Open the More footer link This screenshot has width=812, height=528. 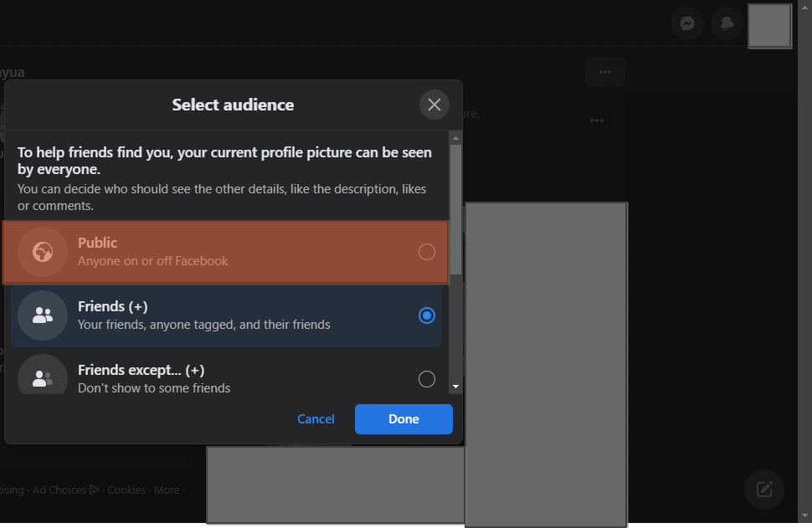point(167,490)
